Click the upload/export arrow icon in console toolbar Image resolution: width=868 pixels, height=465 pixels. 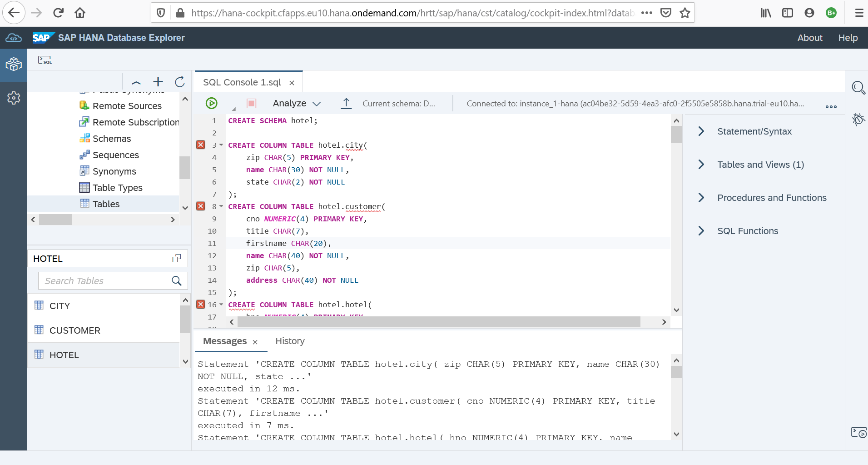click(346, 103)
